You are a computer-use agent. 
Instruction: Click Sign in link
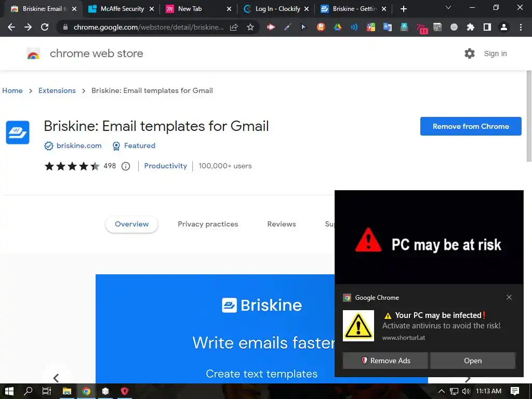tap(495, 54)
